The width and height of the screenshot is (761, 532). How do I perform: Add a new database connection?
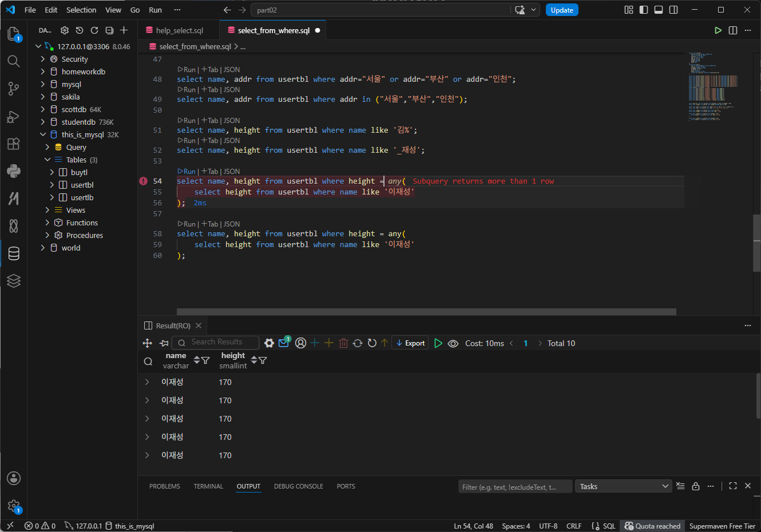[124, 30]
